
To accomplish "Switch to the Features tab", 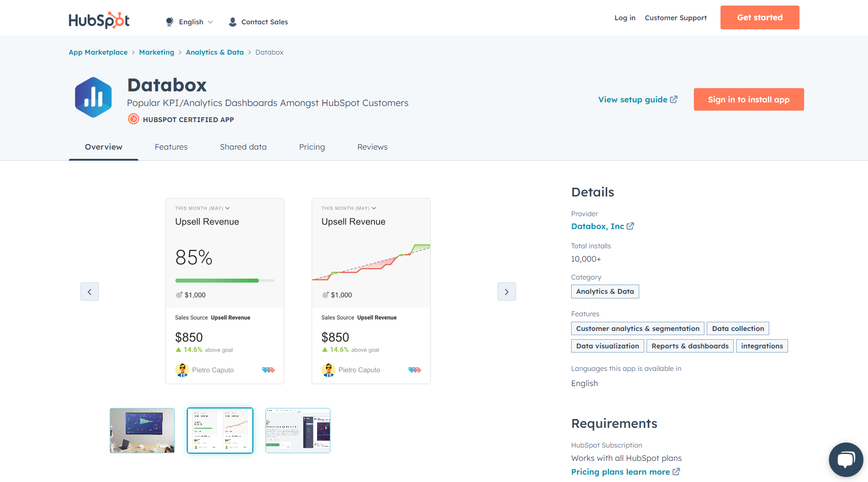I will pos(171,147).
